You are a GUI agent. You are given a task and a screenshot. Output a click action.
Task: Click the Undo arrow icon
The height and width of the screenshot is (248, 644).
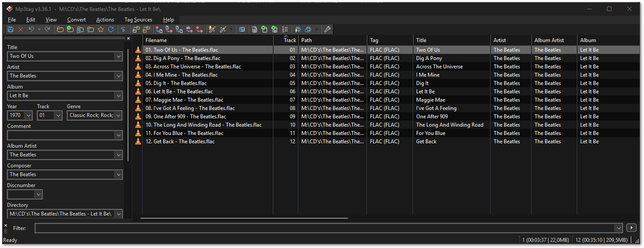pos(31,29)
